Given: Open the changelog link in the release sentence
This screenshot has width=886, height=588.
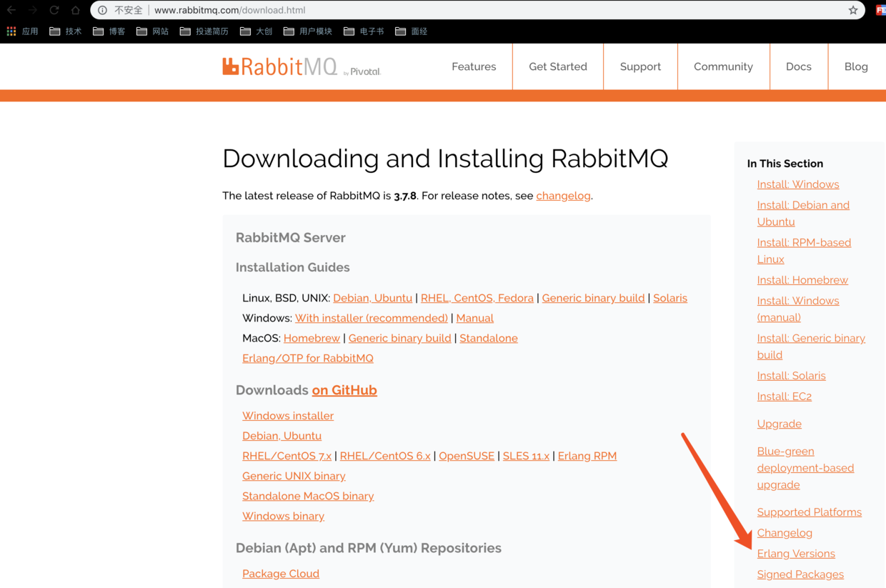Looking at the screenshot, I should [x=563, y=196].
